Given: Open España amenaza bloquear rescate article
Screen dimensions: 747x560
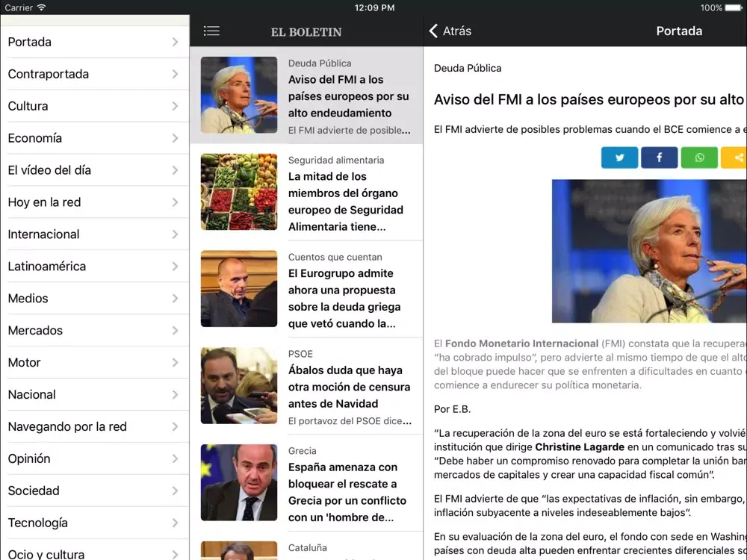Looking at the screenshot, I should [347, 492].
